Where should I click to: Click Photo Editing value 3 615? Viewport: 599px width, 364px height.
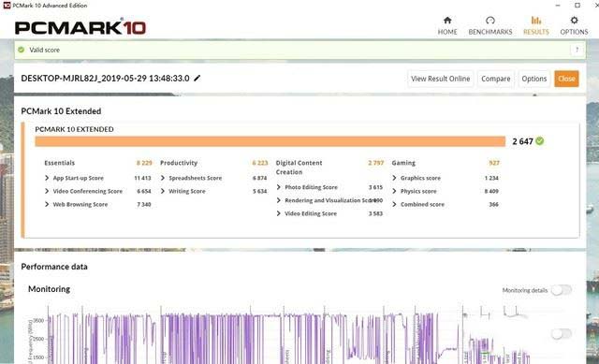[x=375, y=187]
